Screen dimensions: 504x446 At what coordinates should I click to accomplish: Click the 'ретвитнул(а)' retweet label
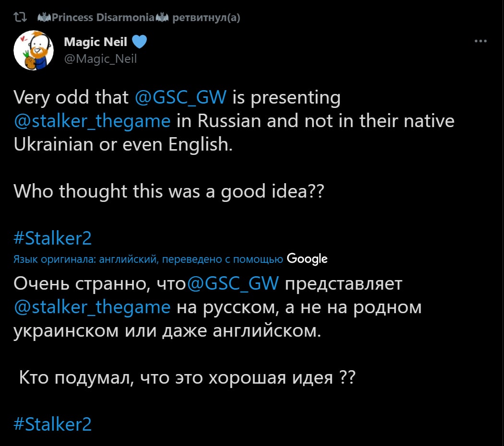pos(206,19)
